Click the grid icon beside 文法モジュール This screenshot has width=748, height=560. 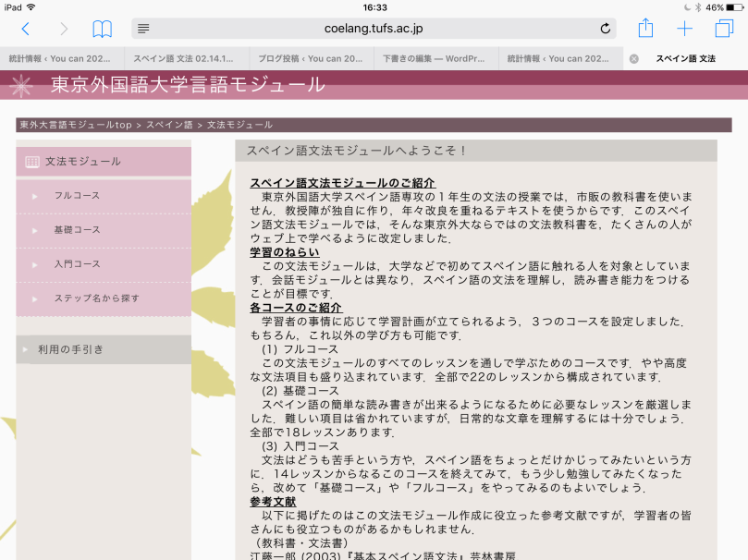point(31,161)
